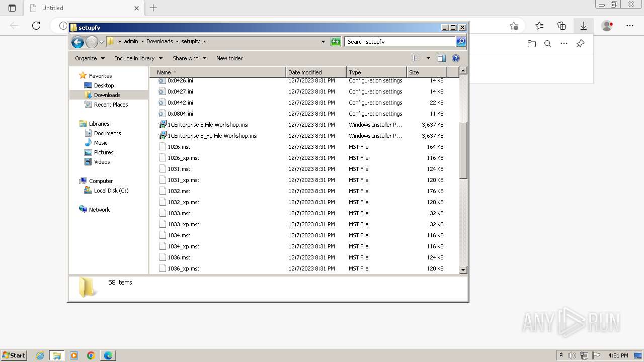The height and width of the screenshot is (362, 644).
Task: Open Chrome from the taskbar
Action: click(91, 355)
